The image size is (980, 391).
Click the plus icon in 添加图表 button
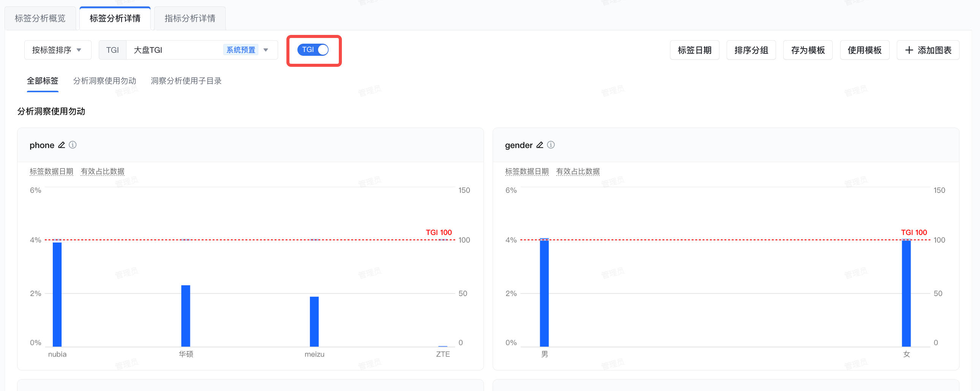909,50
